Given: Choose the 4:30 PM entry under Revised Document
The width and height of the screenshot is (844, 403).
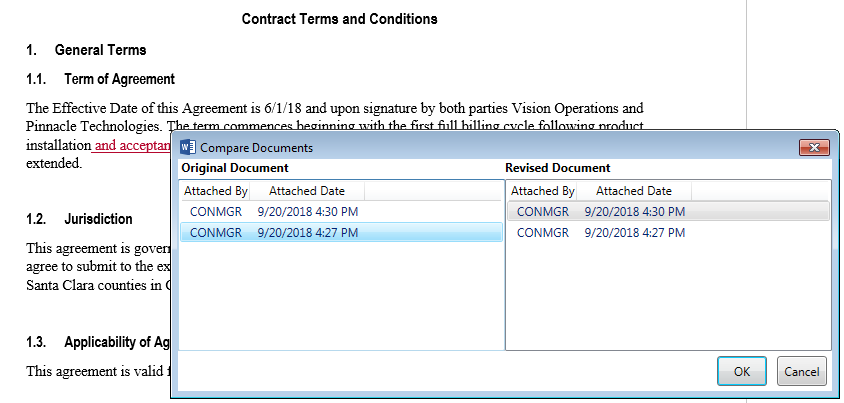Looking at the screenshot, I should pos(601,212).
